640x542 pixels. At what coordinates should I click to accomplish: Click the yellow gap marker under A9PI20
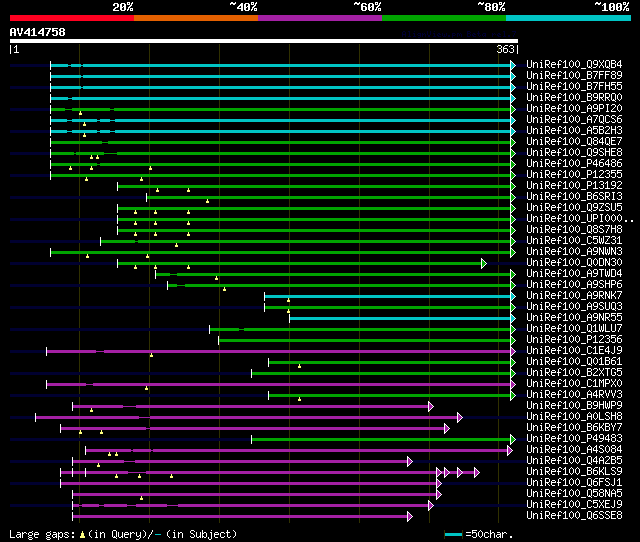(x=80, y=113)
